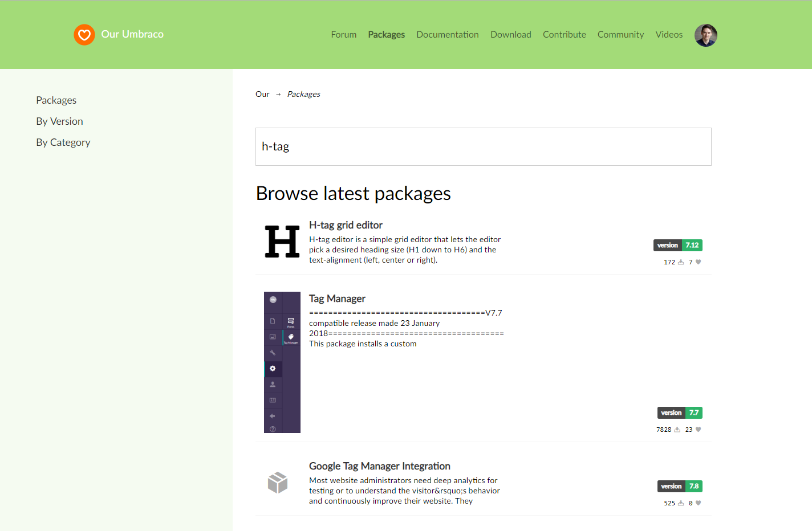Open the Tag Manager package page
This screenshot has width=812, height=531.
click(x=337, y=298)
